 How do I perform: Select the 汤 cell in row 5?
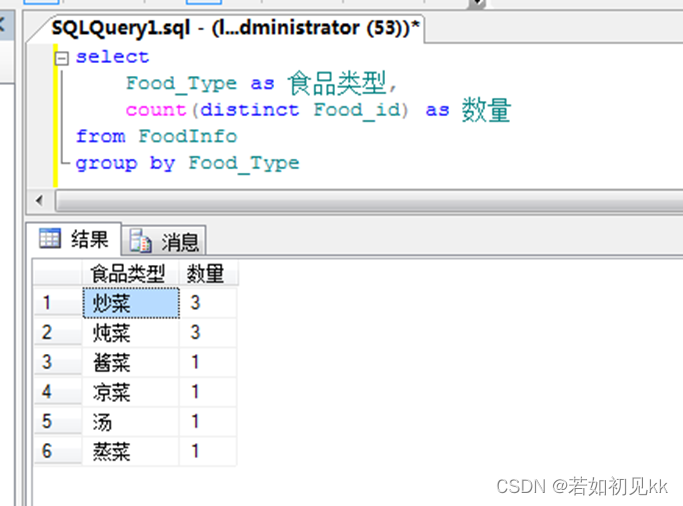click(131, 422)
